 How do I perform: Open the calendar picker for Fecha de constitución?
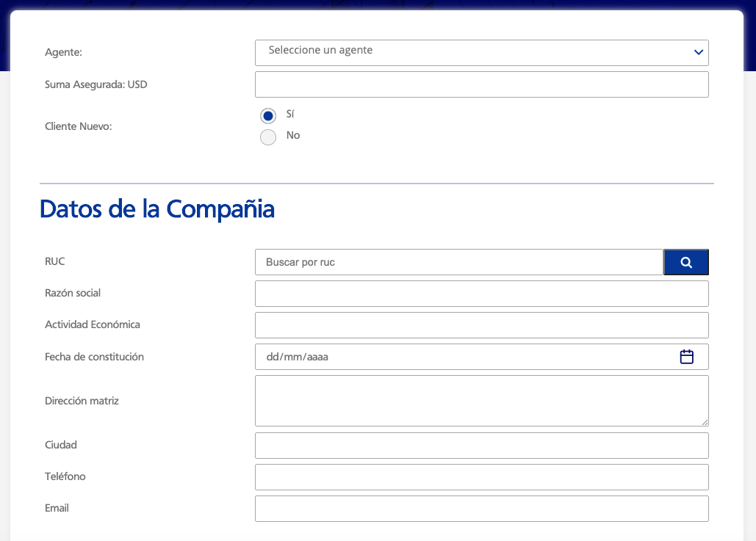coord(686,357)
